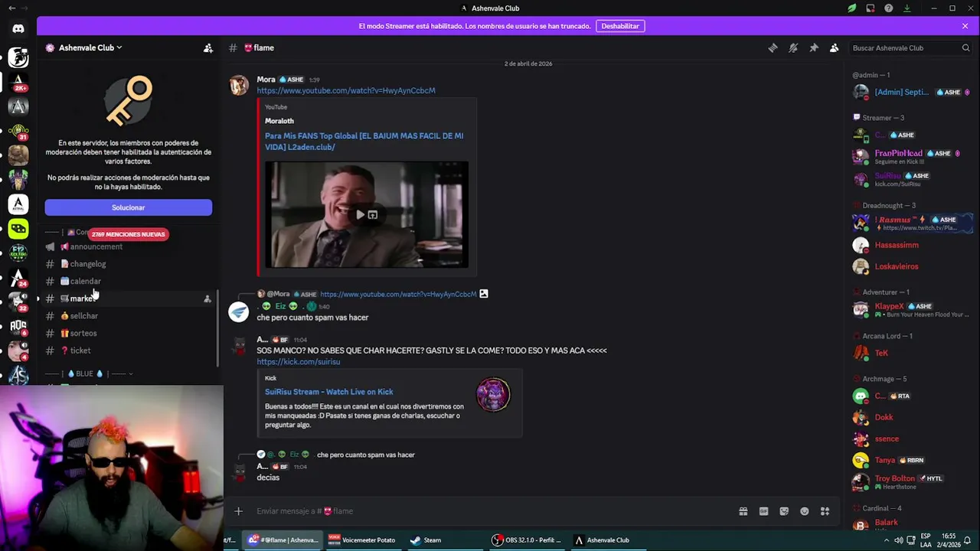Play the embedded YouTube video
Image resolution: width=980 pixels, height=551 pixels.
pos(360,215)
